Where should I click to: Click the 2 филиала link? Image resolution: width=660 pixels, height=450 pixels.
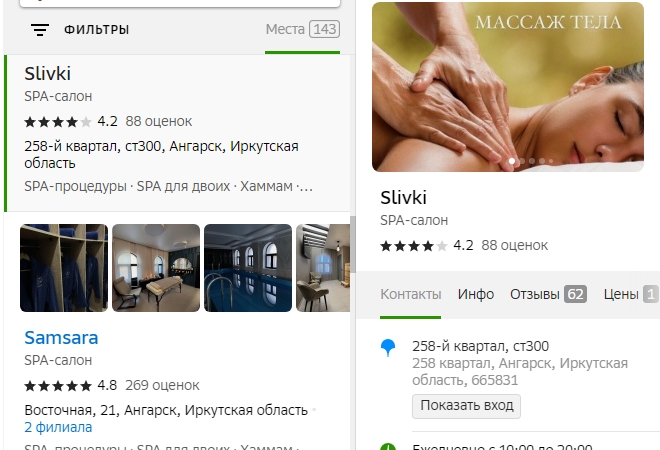coord(58,427)
